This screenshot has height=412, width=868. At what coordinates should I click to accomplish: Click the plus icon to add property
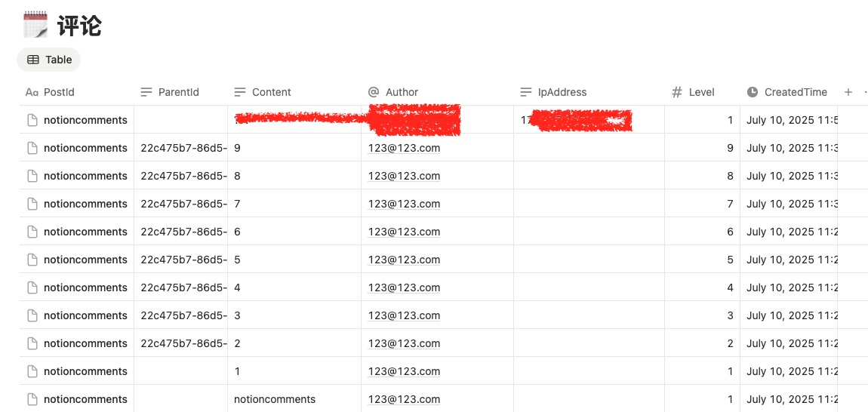(x=848, y=92)
